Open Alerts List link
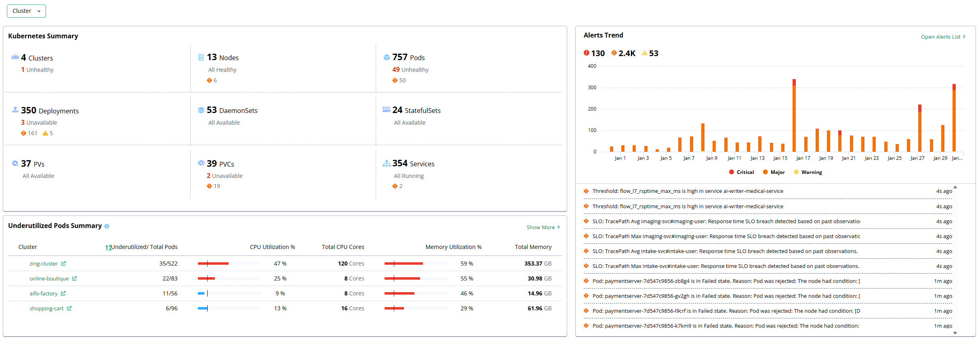 pos(942,37)
